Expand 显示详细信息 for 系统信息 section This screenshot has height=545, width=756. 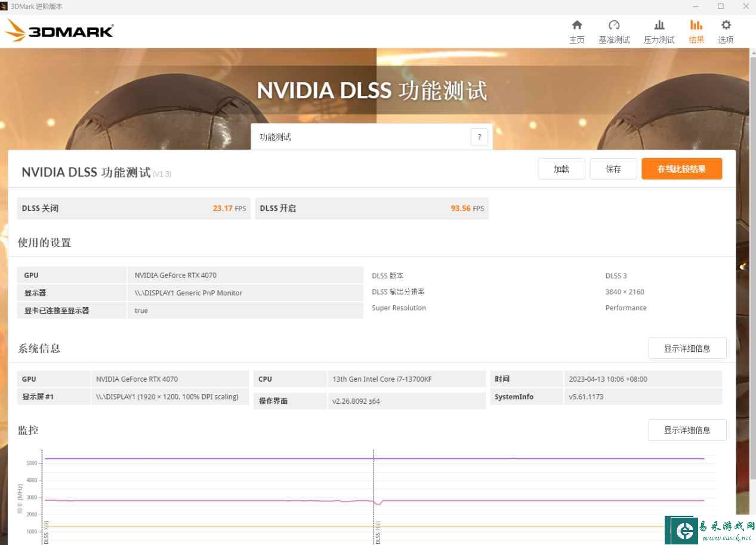[x=687, y=348]
